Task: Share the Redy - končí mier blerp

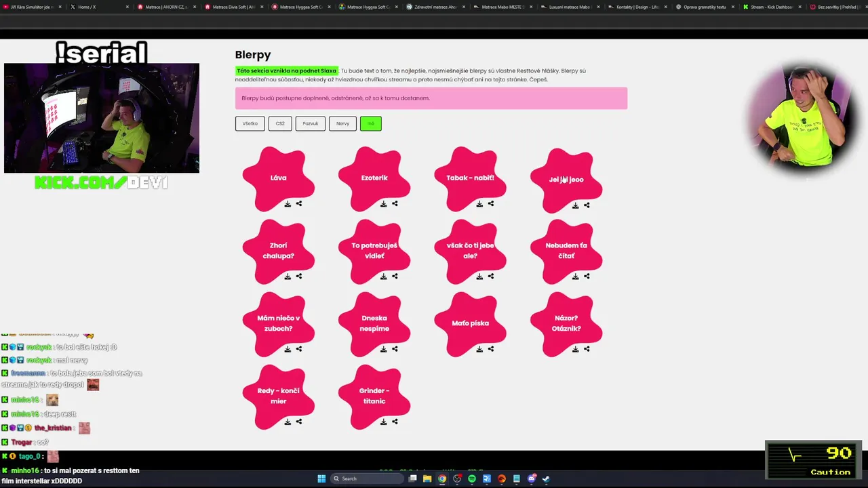Action: point(299,422)
